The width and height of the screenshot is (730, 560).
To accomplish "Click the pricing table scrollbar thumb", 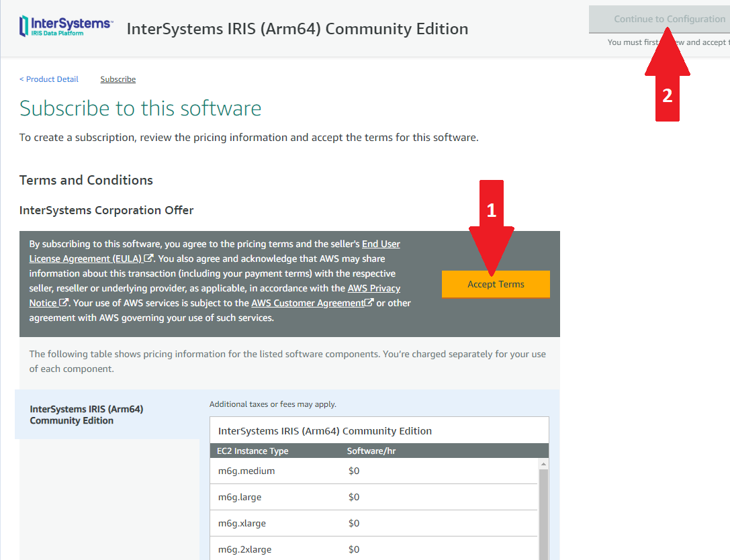I will click(x=543, y=514).
